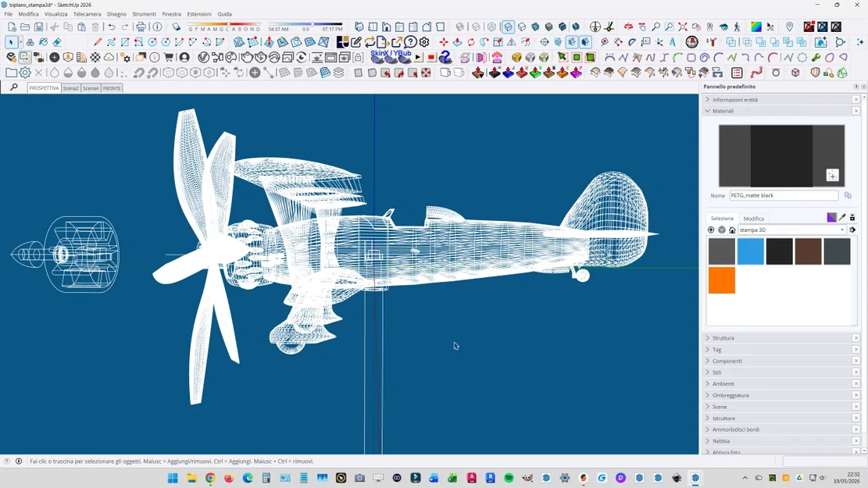Screen dimensions: 868x488
Task: Set materials to default color icon
Action: (x=831, y=217)
